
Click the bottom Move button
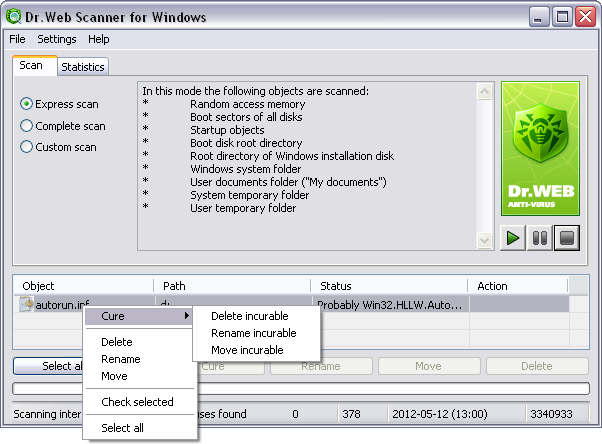(x=429, y=366)
